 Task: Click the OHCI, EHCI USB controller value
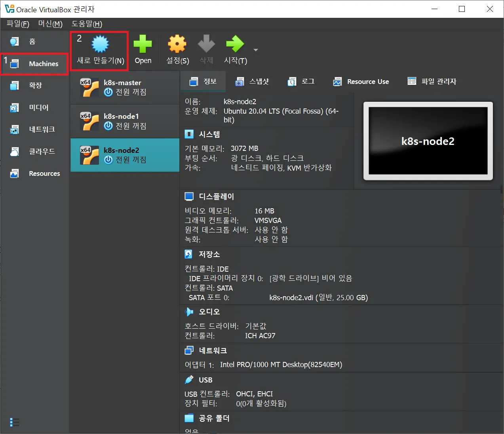[x=255, y=394]
